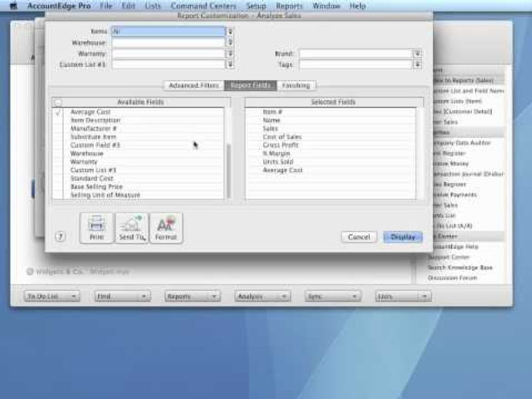The image size is (532, 399).
Task: Open the Warranty dropdown arrow
Action: 230,54
